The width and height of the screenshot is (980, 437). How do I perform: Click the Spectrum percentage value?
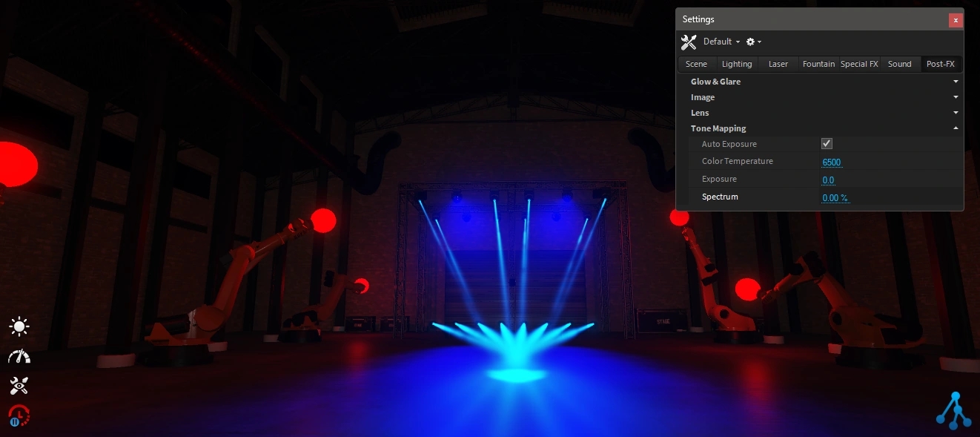pyautogui.click(x=835, y=198)
